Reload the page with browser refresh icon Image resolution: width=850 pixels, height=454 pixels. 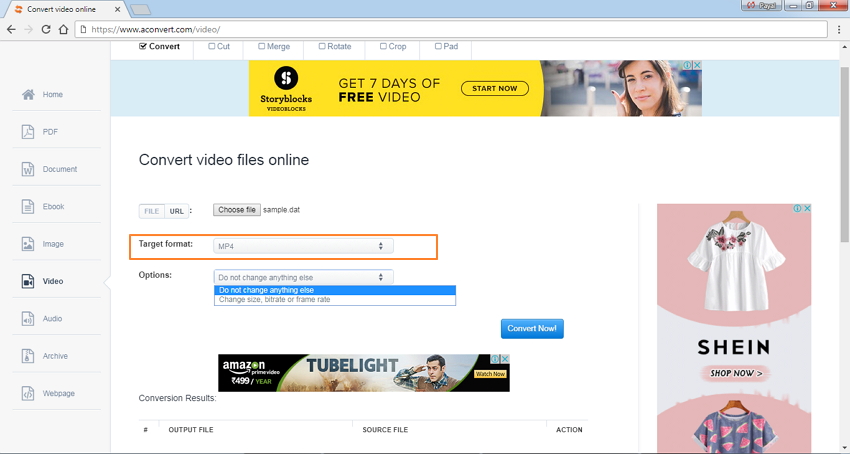coord(46,30)
